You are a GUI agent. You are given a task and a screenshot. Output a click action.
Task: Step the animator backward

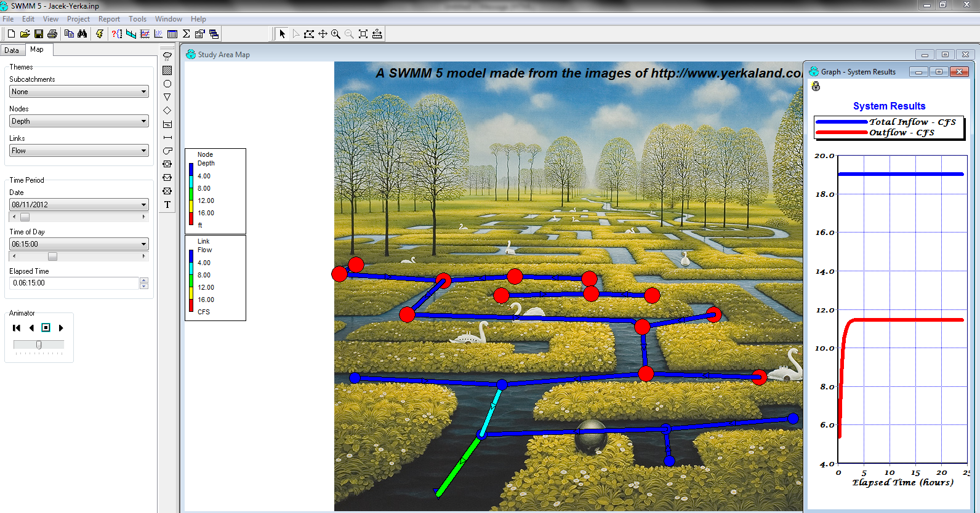pyautogui.click(x=31, y=328)
